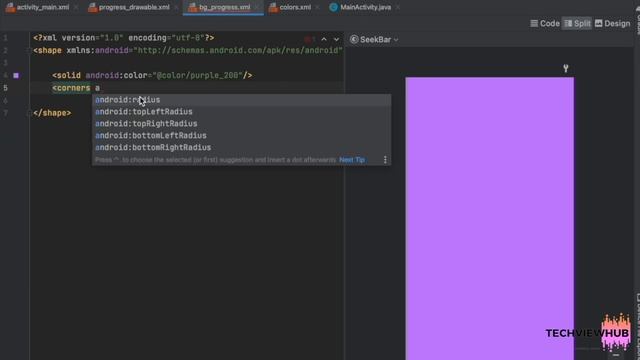Choose android:bottomRightRadius suggestion

click(241, 147)
